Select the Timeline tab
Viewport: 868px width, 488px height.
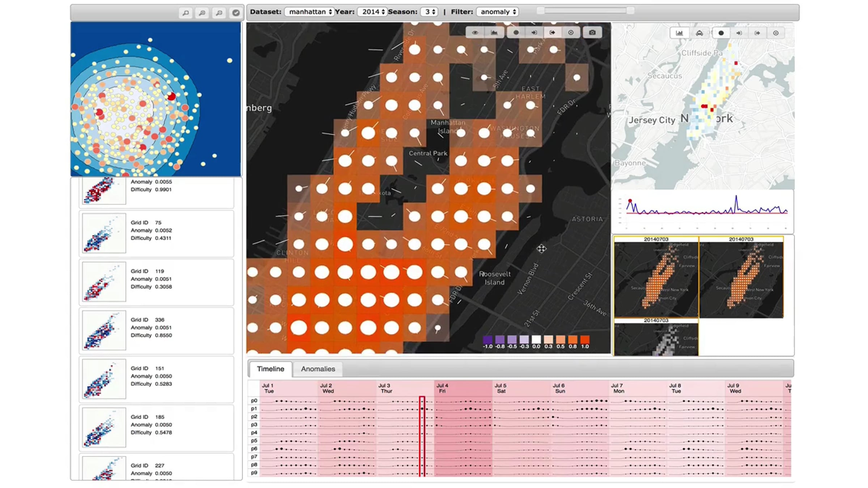click(x=271, y=369)
